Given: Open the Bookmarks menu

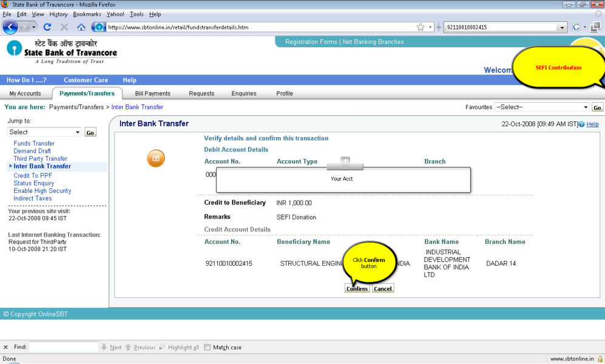Looking at the screenshot, I should click(x=87, y=14).
